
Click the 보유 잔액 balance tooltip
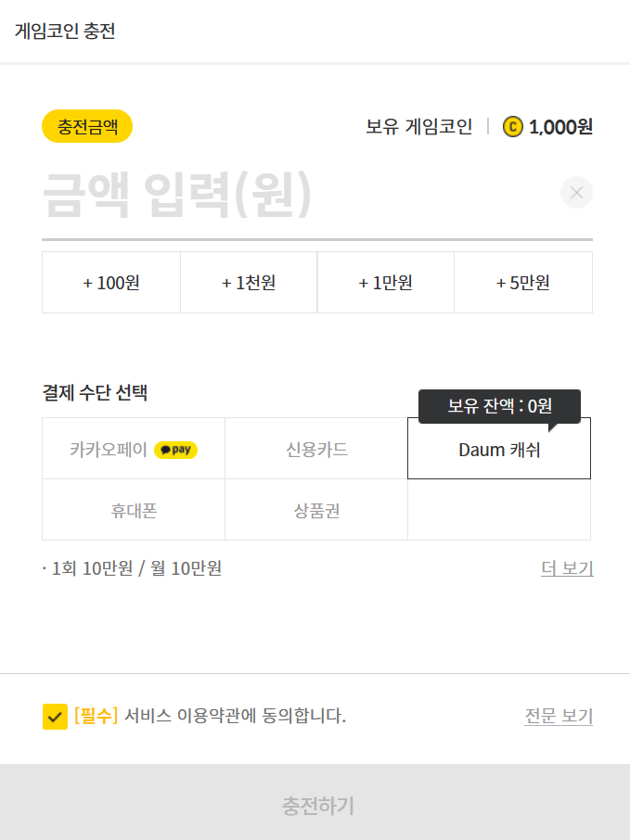(499, 406)
